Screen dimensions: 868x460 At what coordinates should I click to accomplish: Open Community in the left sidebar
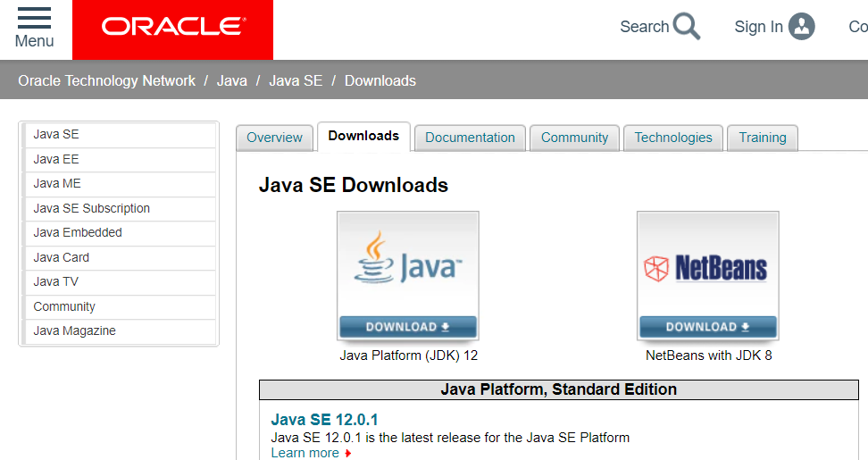click(x=119, y=306)
